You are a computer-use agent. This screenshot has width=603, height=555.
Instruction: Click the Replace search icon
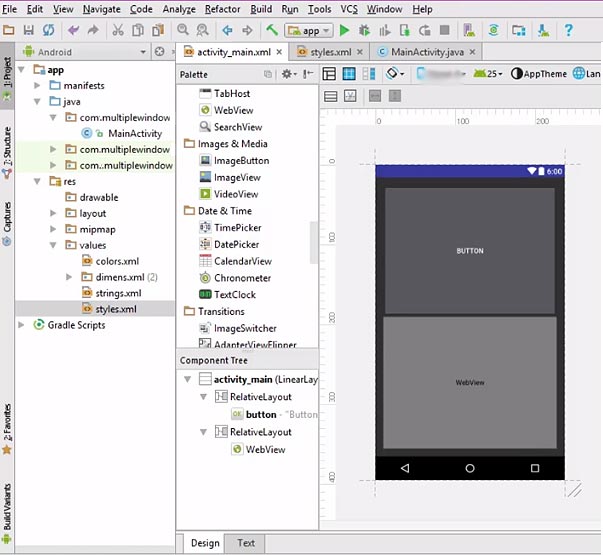[x=203, y=30]
